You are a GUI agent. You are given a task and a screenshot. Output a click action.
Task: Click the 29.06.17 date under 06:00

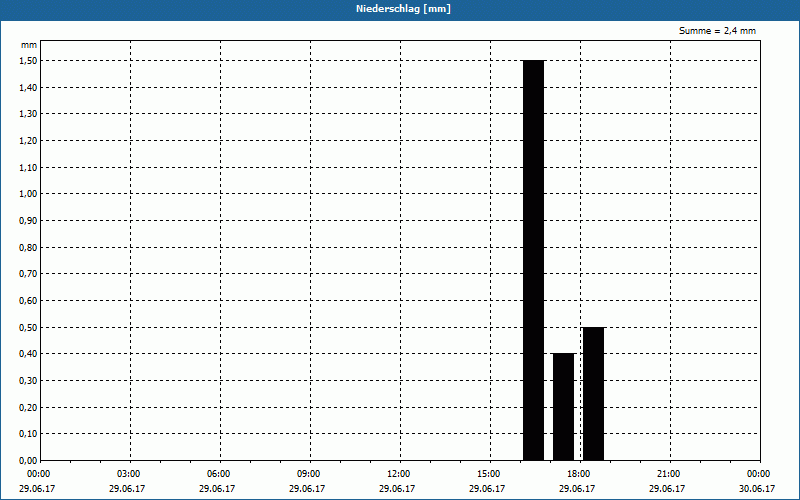pos(217,489)
